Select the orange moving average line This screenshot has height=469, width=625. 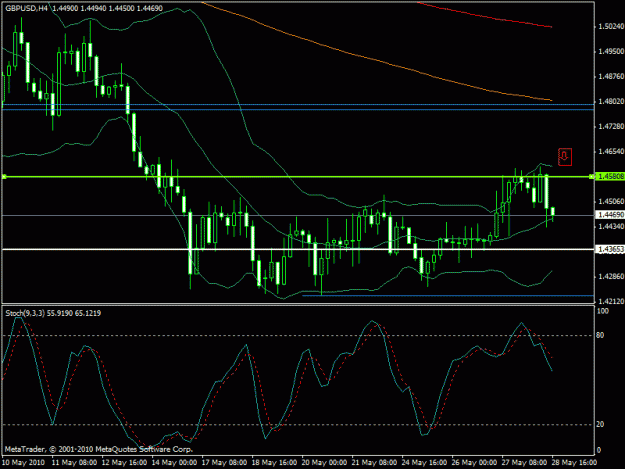pos(379,61)
